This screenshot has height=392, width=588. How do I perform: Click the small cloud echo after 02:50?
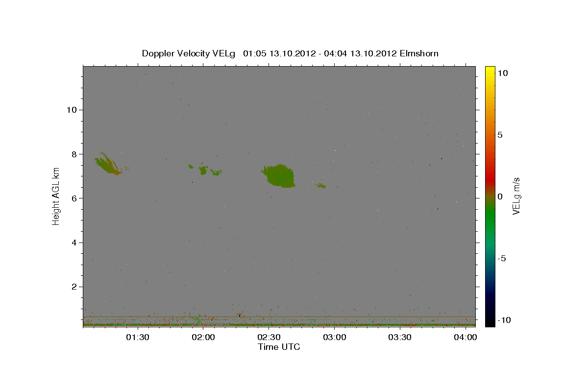321,185
